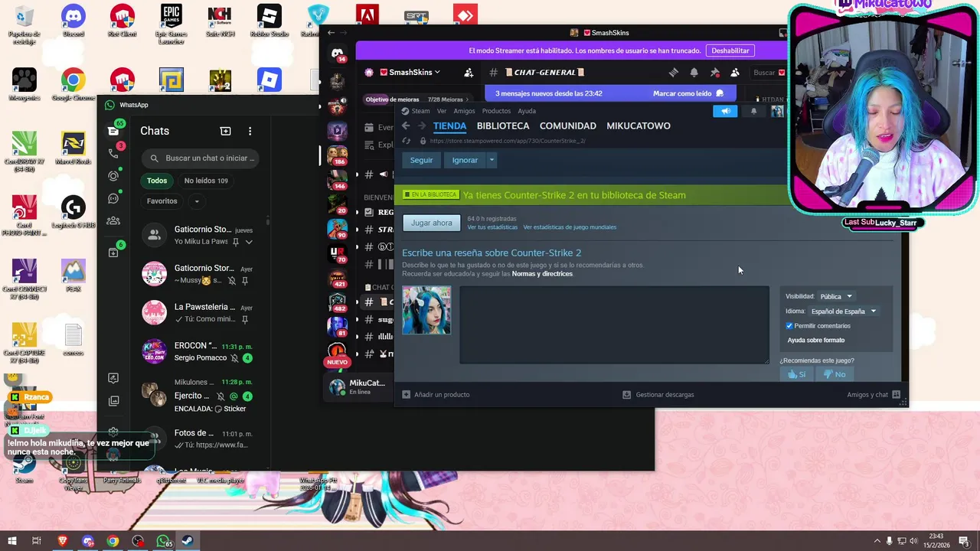
Task: Click Ignorar button
Action: click(465, 160)
